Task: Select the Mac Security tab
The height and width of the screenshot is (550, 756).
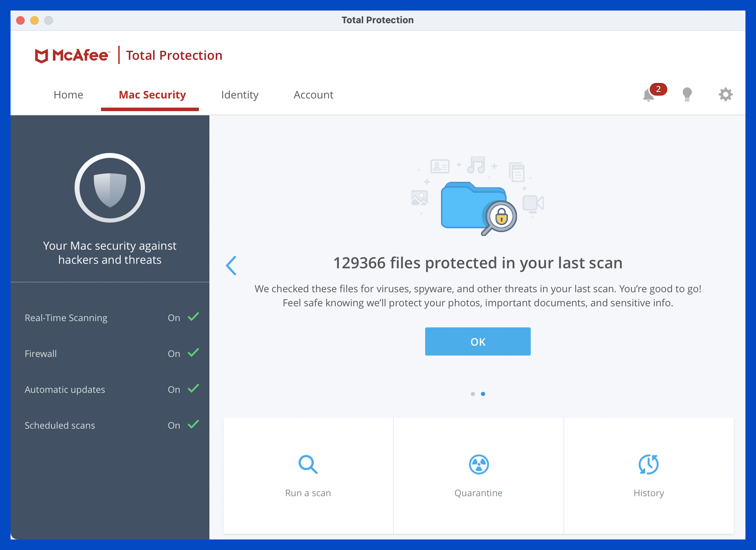Action: click(152, 95)
